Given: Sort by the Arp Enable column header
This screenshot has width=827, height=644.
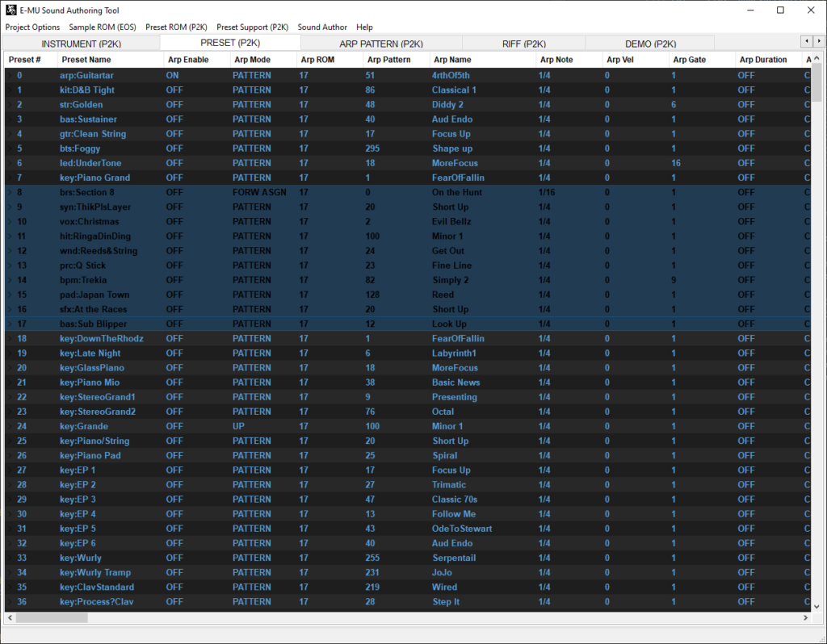Looking at the screenshot, I should 197,60.
